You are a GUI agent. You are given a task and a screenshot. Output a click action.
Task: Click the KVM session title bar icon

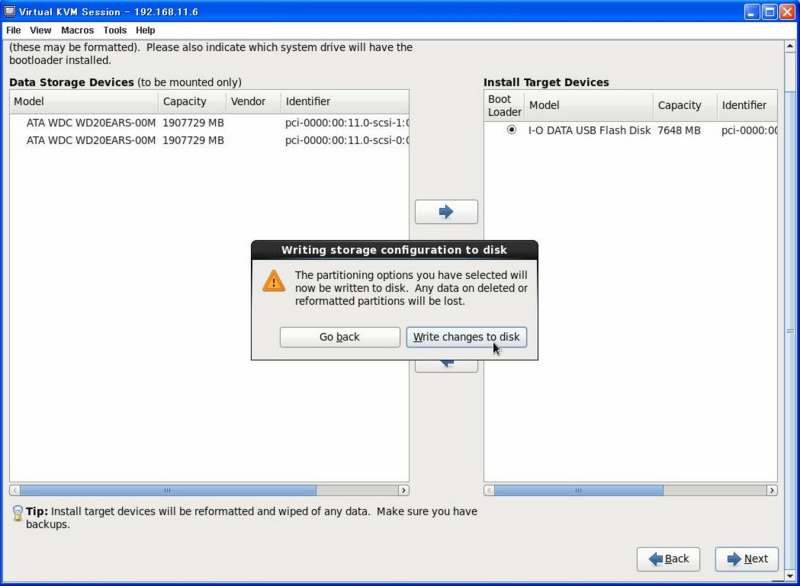(9, 11)
